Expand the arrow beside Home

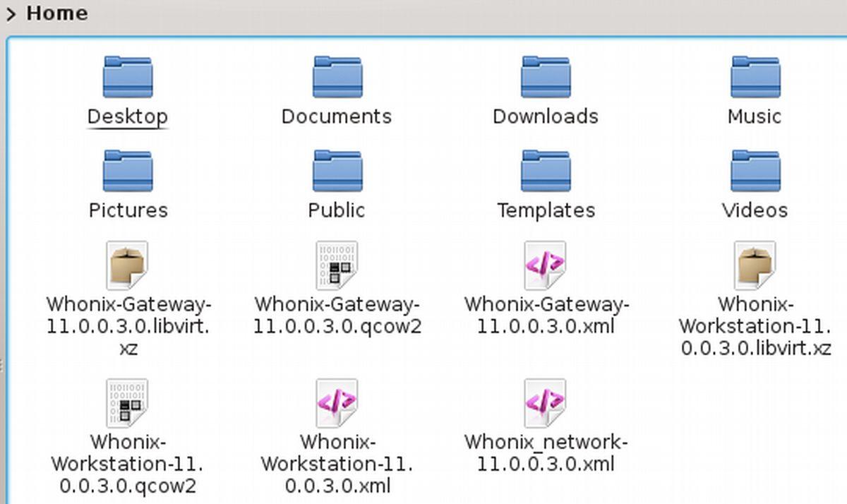(x=11, y=14)
